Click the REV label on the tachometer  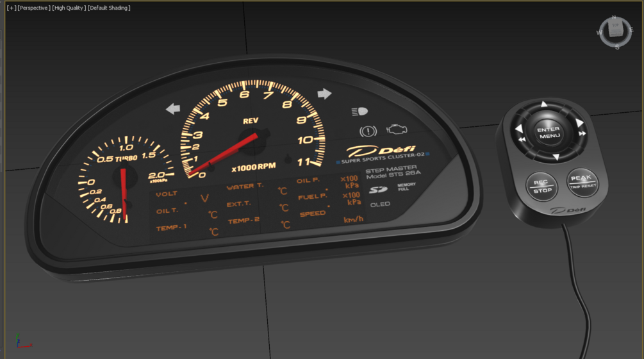click(x=251, y=121)
